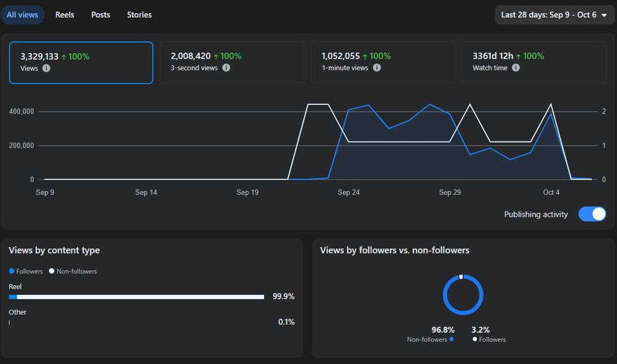Click the Followers dot under the donut chart
Viewport: 617px width, 364px height.
[x=475, y=339]
